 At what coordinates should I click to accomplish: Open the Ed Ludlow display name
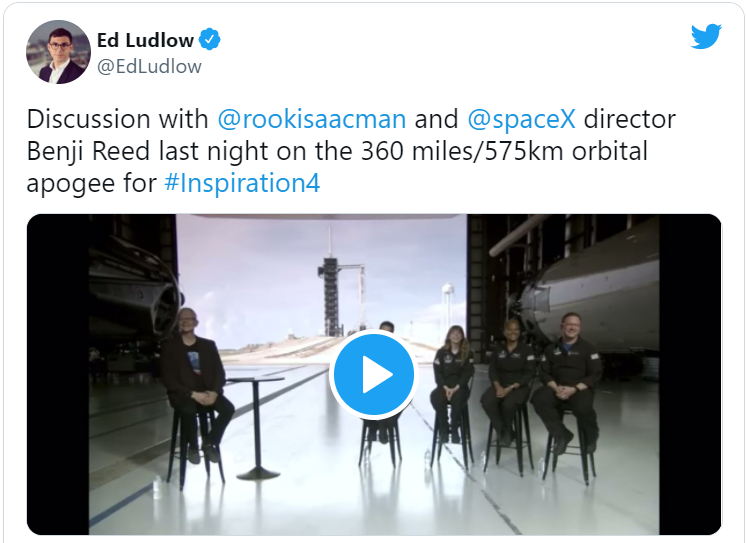145,40
